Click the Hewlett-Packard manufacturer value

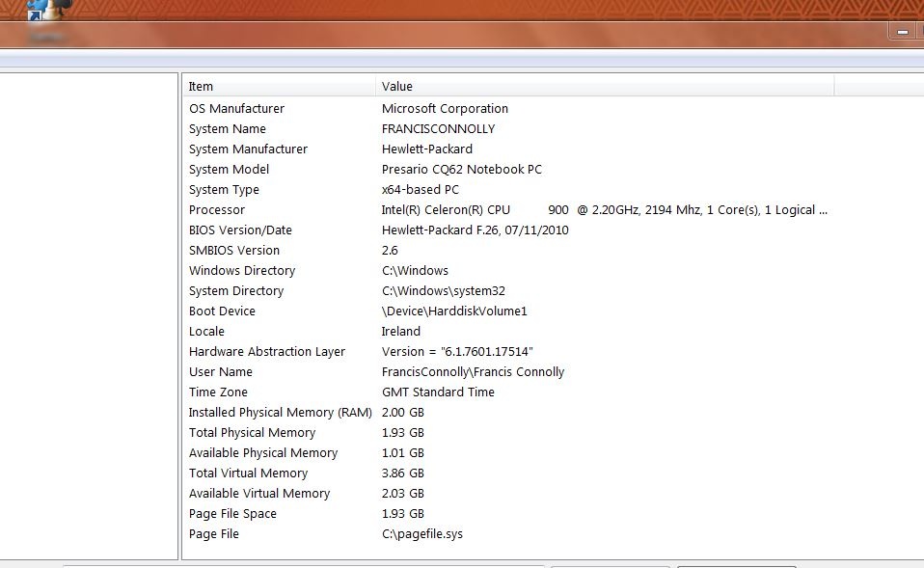point(427,149)
